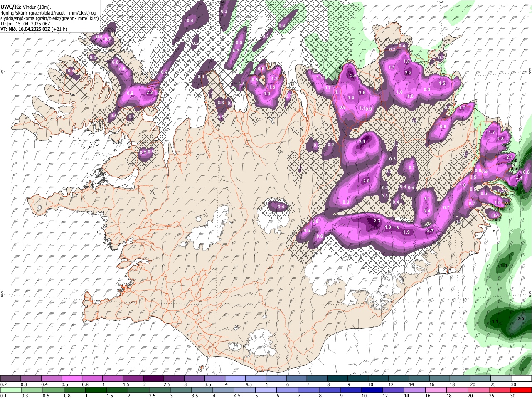
Task: Pick the dark teal 8–9 snow legend swatch
Action: point(337,379)
